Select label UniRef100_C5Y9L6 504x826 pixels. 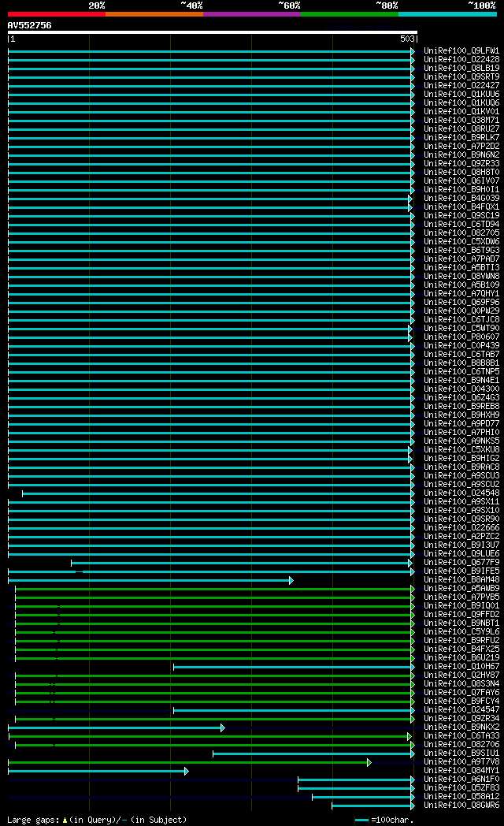[461, 631]
